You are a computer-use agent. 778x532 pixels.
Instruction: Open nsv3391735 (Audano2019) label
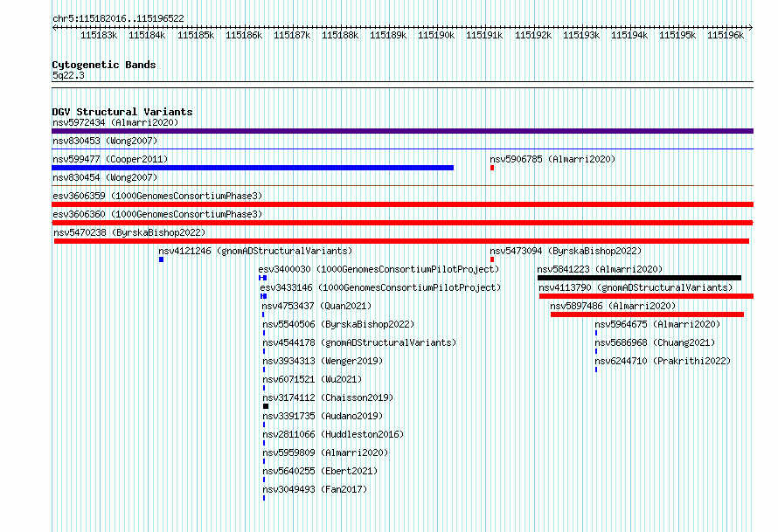point(323,416)
